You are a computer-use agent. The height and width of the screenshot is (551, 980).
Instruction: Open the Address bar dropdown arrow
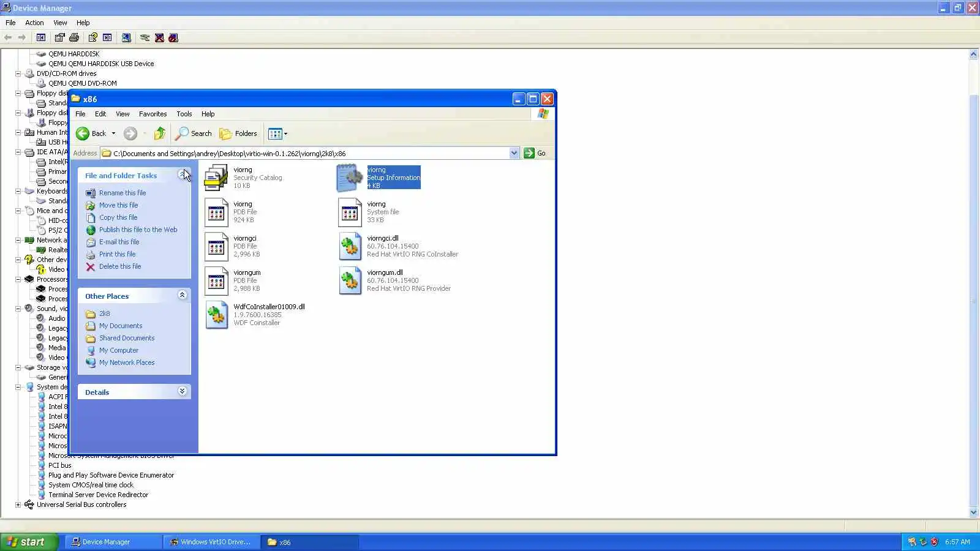click(x=514, y=153)
